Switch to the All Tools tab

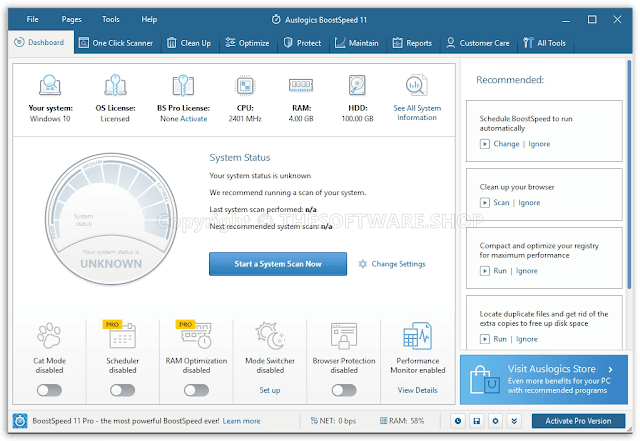(x=545, y=43)
